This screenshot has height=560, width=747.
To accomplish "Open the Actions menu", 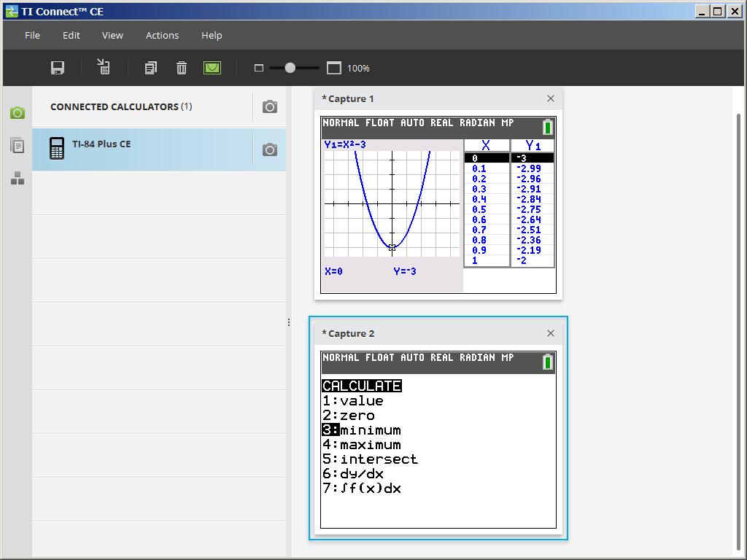I will (162, 35).
